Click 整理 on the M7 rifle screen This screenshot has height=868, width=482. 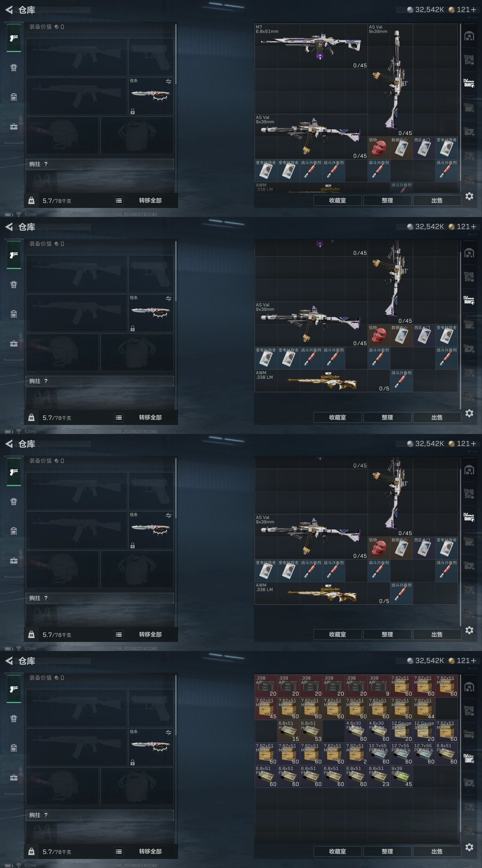[387, 200]
